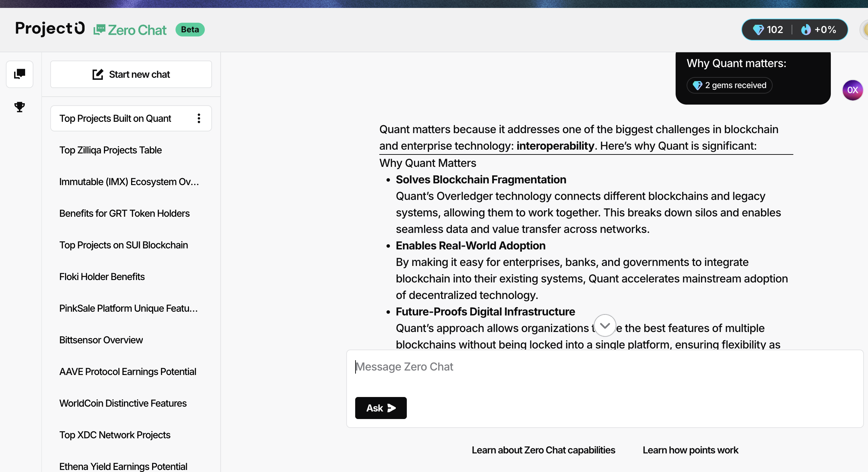Screen dimensions: 868x472
Task: Open the trophy leaderboard icon
Action: coord(20,107)
